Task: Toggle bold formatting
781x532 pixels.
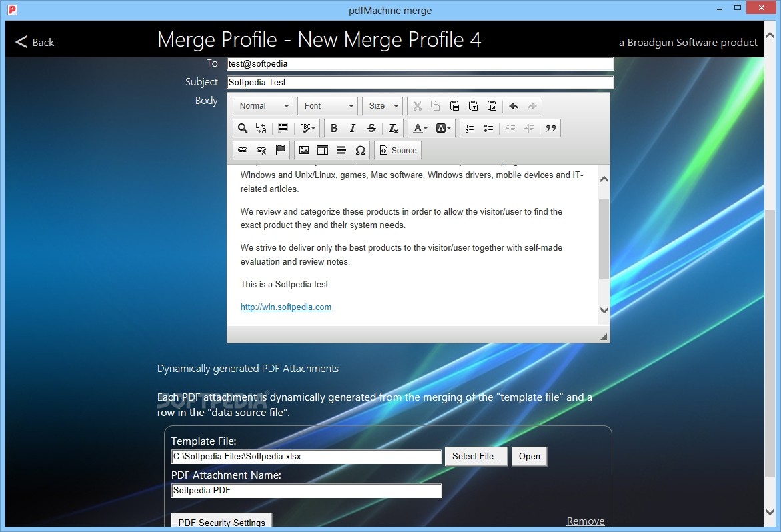Action: coord(334,129)
